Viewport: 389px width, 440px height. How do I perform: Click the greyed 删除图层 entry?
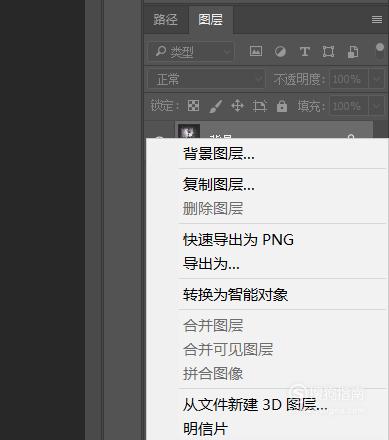(213, 209)
